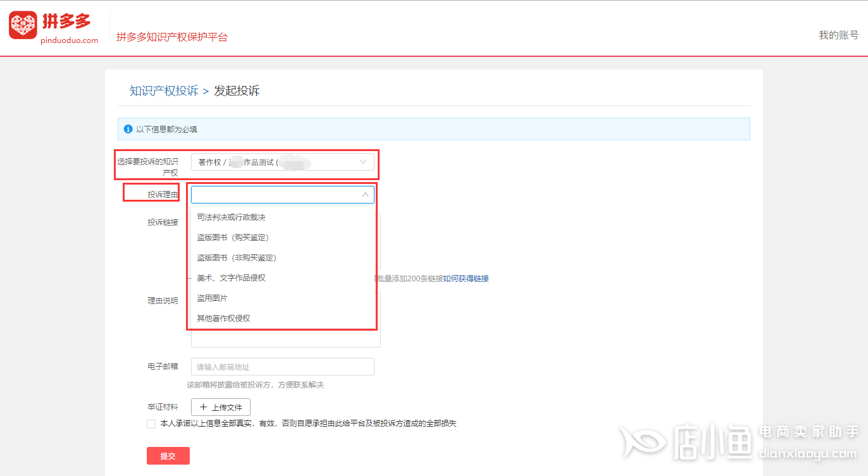Open 我的账号 in the header
The width and height of the screenshot is (868, 476).
click(x=839, y=35)
